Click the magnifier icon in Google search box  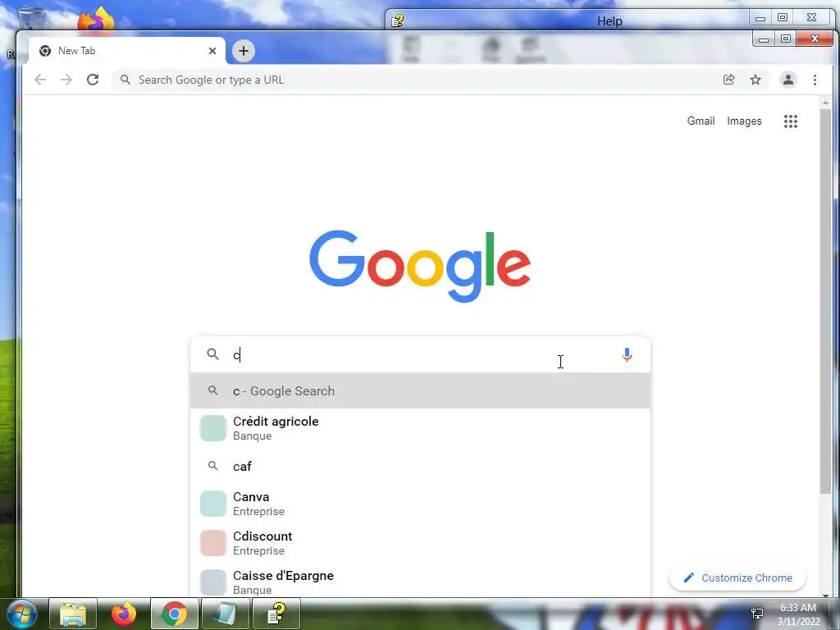click(x=213, y=354)
